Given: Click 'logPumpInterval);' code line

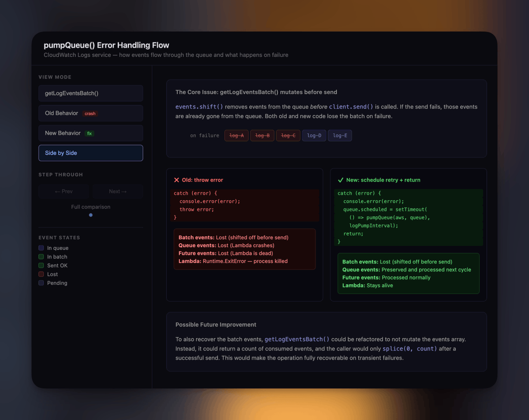Looking at the screenshot, I should click(373, 226).
